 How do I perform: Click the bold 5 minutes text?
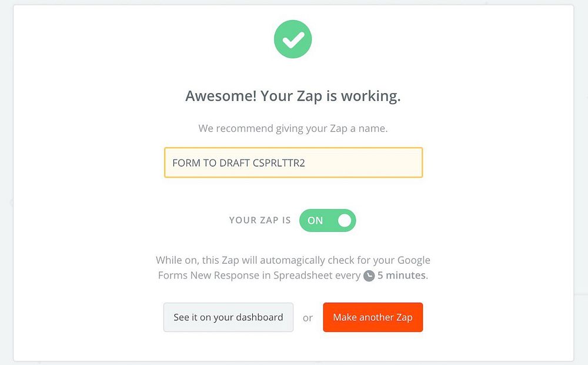point(402,275)
